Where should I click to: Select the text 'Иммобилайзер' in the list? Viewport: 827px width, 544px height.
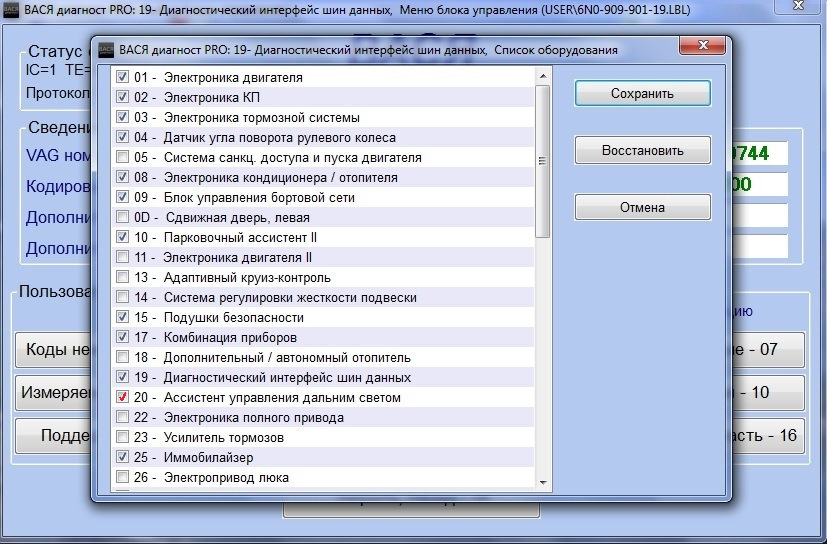(208, 458)
